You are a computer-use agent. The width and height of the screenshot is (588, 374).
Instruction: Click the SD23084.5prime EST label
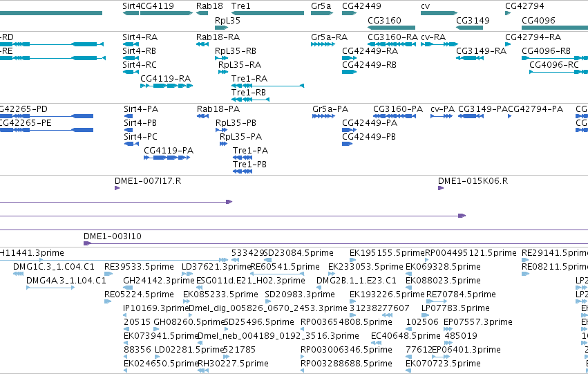[298, 253]
